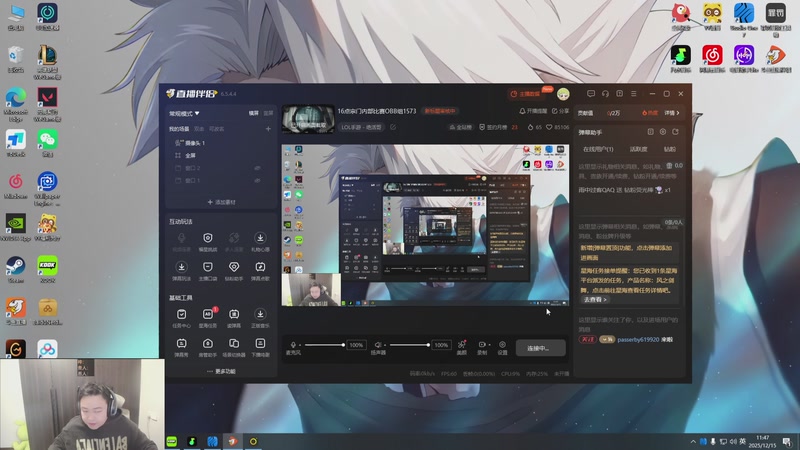Switch to 钻粉 tab
This screenshot has width=800, height=450.
[670, 149]
